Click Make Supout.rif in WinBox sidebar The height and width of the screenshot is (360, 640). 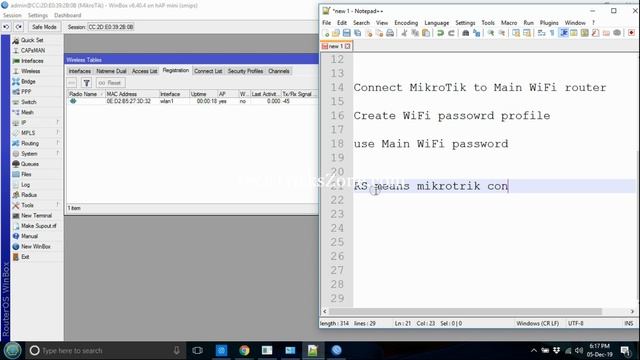click(x=38, y=226)
